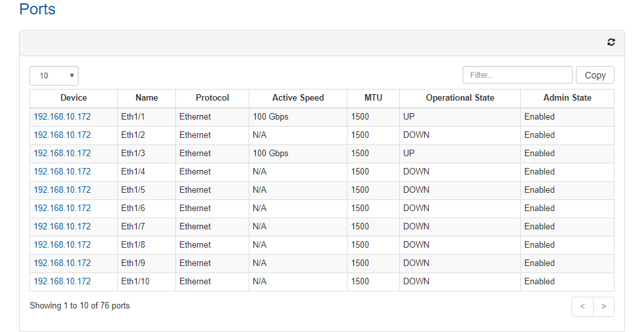Sort by the Device column header

[73, 98]
